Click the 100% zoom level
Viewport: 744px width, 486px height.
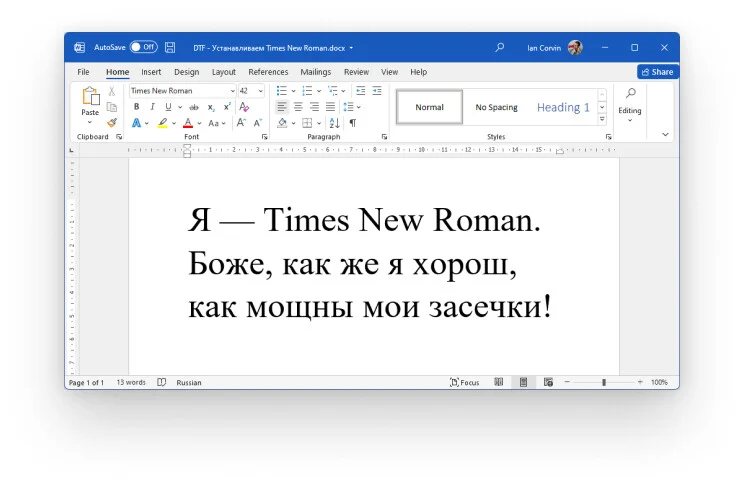[x=659, y=382]
